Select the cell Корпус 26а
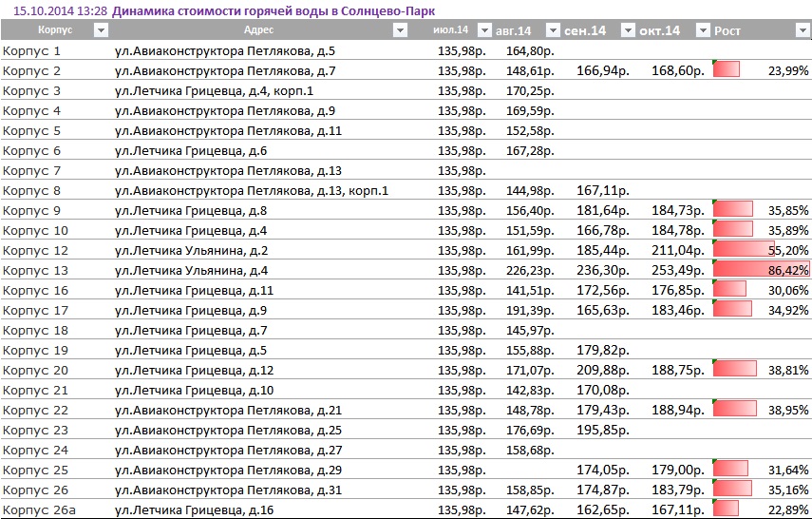This screenshot has height=519, width=812. 39,509
